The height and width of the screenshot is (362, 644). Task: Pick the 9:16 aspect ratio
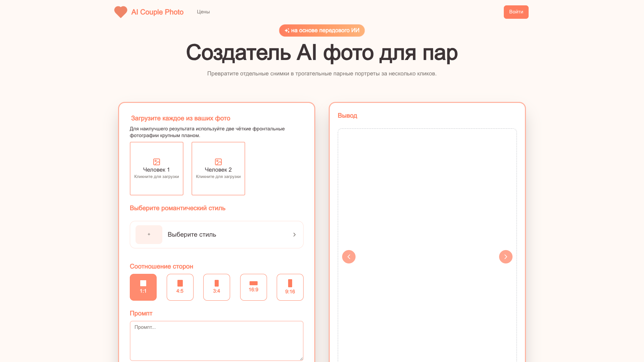pyautogui.click(x=290, y=287)
